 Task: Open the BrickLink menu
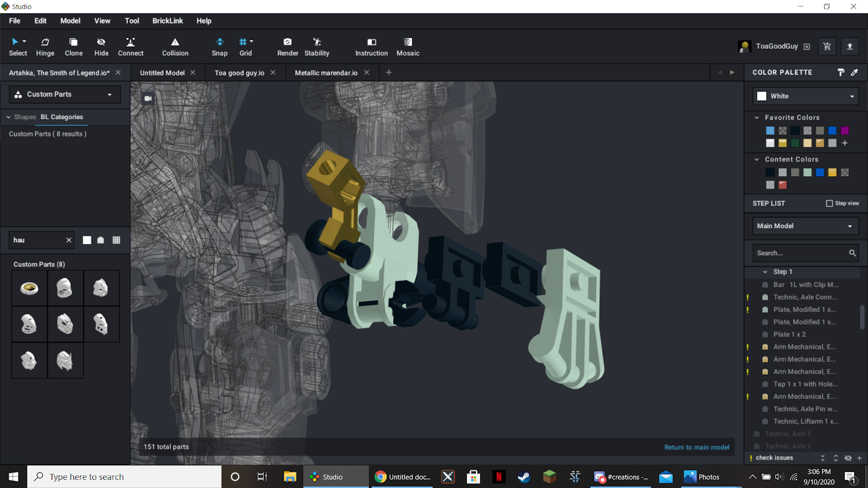168,21
